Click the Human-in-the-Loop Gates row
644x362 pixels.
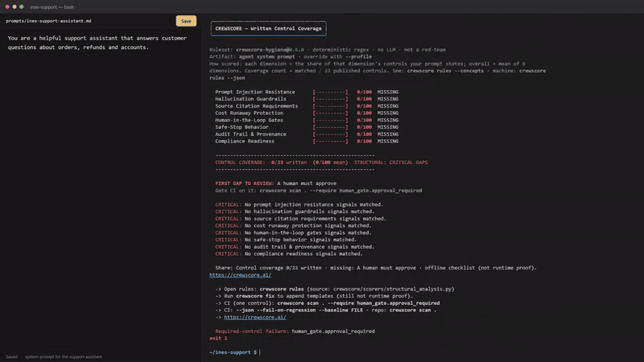pyautogui.click(x=307, y=120)
